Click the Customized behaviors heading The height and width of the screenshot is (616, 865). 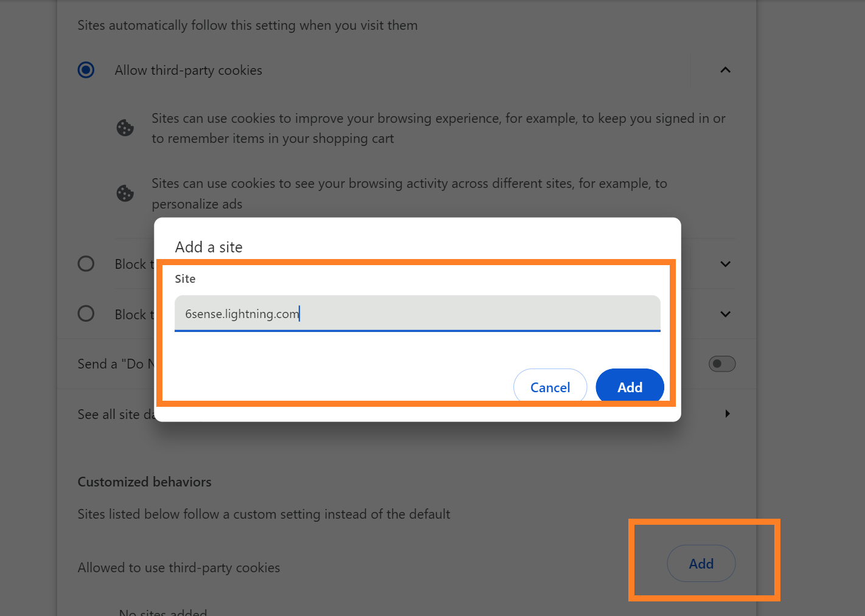(145, 482)
